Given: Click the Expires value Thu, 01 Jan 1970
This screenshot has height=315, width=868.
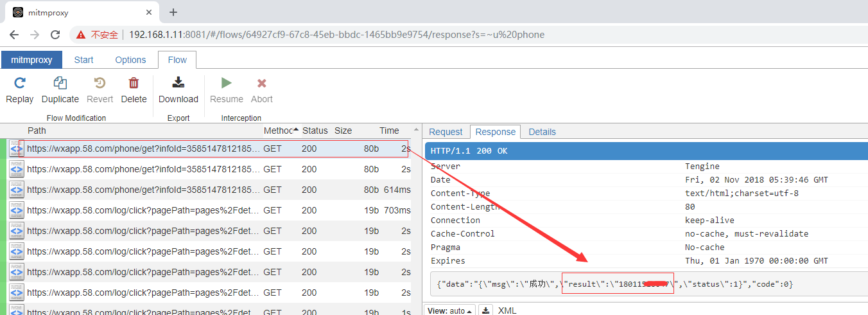Looking at the screenshot, I should (x=756, y=260).
